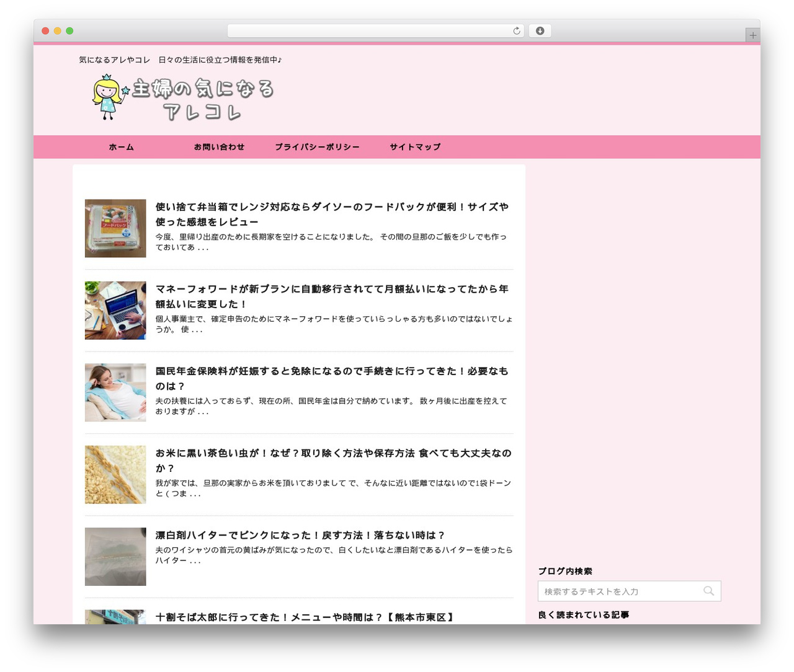Open the 国民年金保険料 pregnancy article title
The height and width of the screenshot is (672, 794).
[x=332, y=379]
